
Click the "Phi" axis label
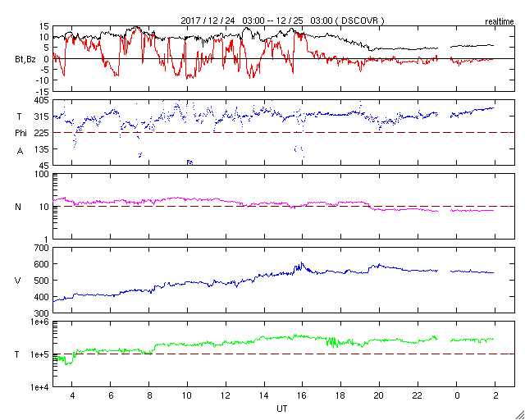click(21, 134)
